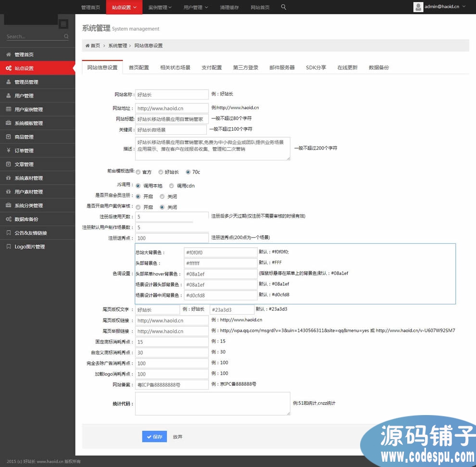Click the 网站备案 ICP input field

click(x=172, y=385)
